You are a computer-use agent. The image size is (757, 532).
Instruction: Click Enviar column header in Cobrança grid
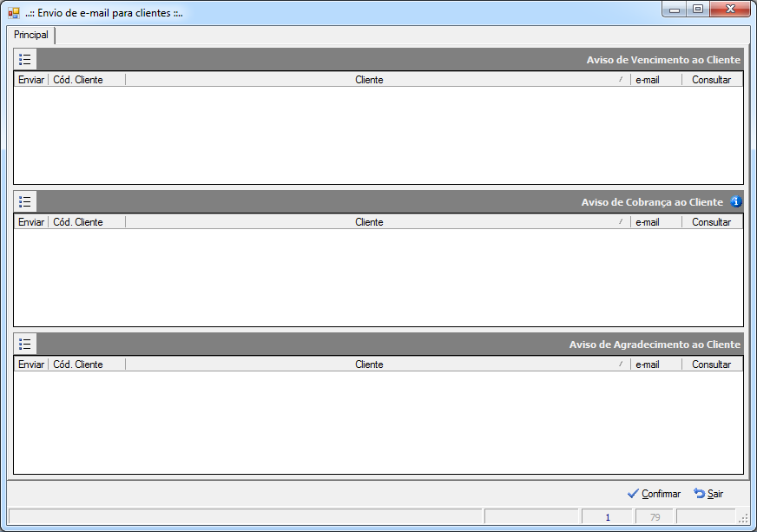coord(31,222)
